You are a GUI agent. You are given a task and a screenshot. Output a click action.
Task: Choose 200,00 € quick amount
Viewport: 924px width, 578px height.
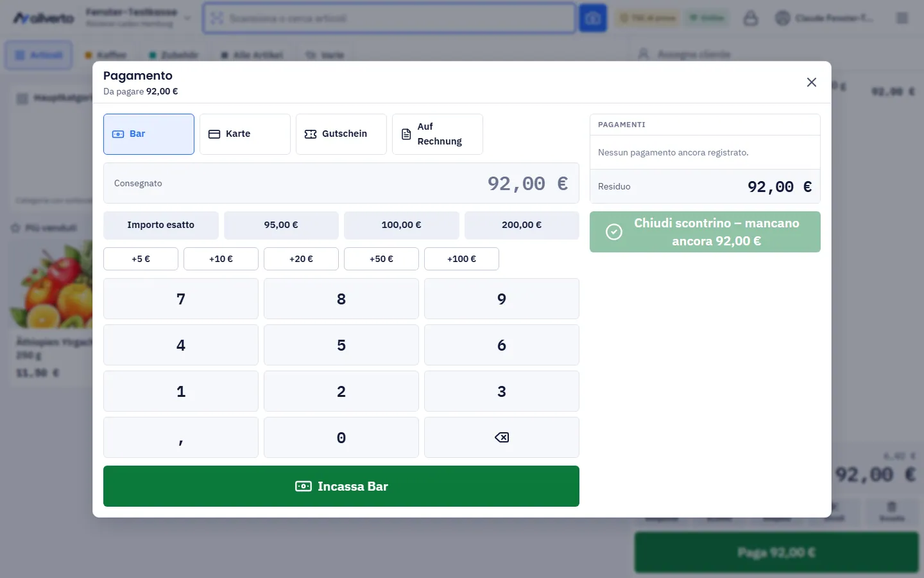(522, 225)
